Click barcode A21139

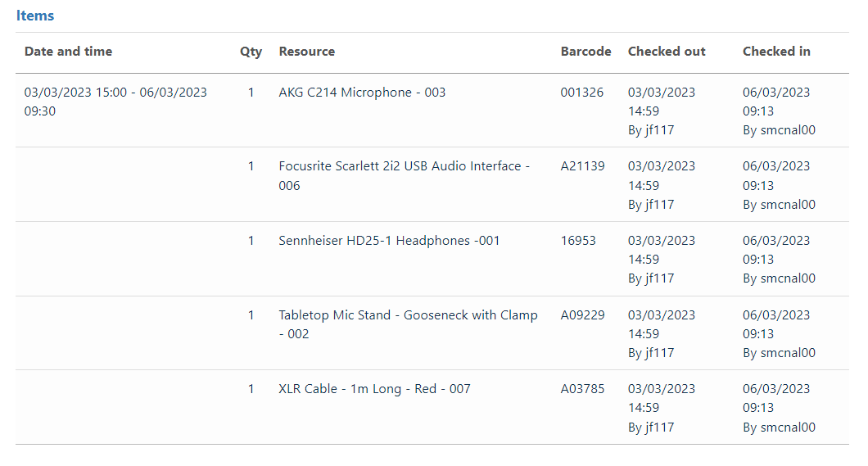coord(582,166)
